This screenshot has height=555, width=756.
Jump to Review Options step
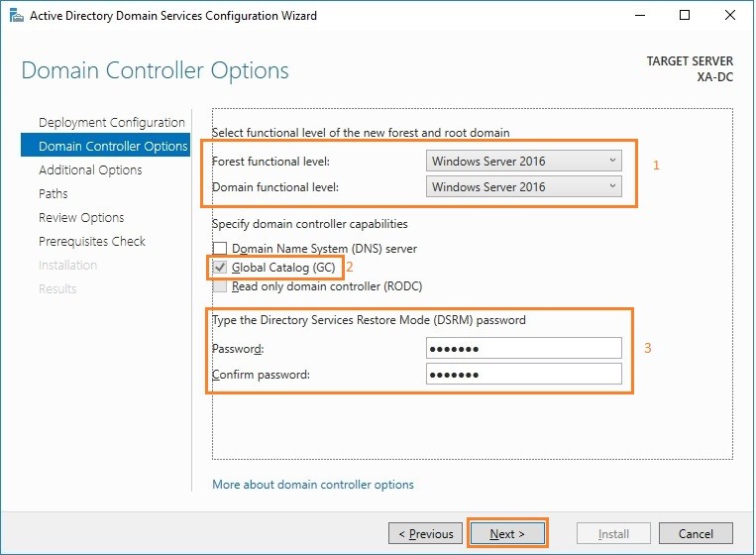(81, 217)
